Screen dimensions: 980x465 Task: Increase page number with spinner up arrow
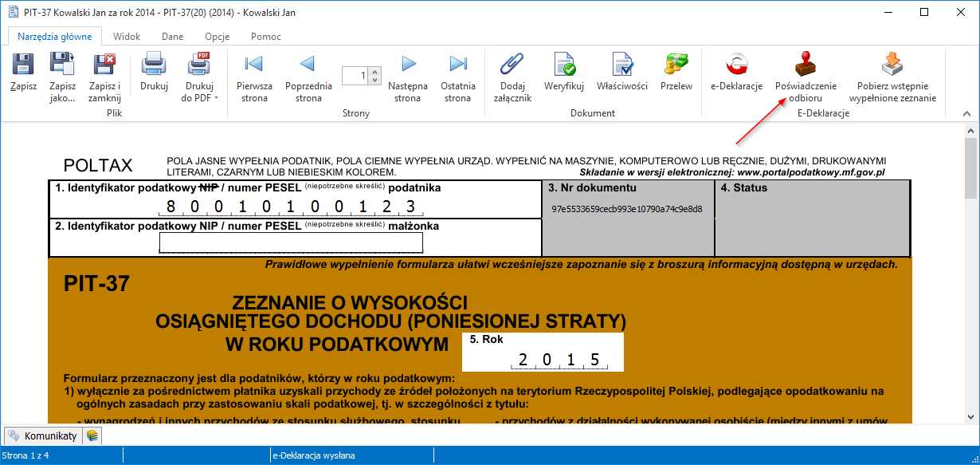click(374, 72)
